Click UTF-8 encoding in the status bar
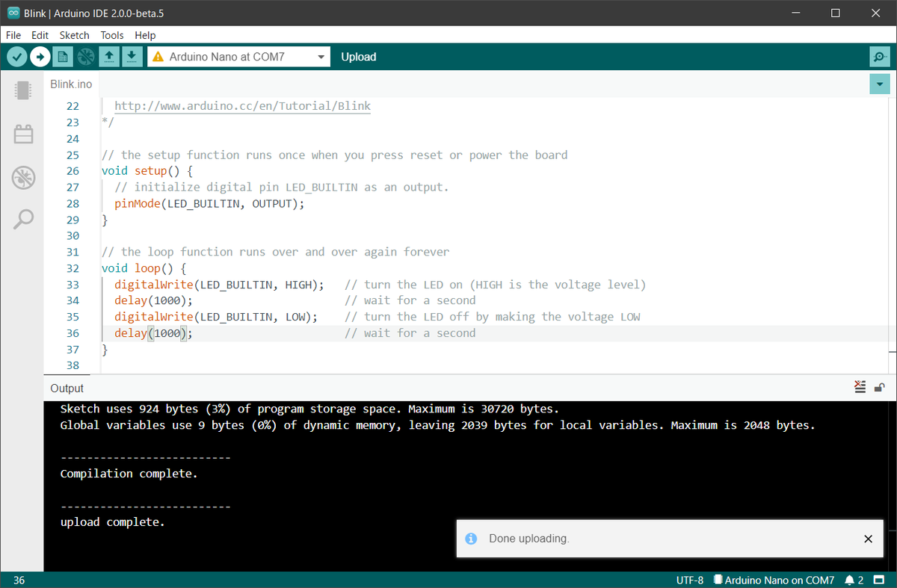This screenshot has width=897, height=588. tap(689, 580)
